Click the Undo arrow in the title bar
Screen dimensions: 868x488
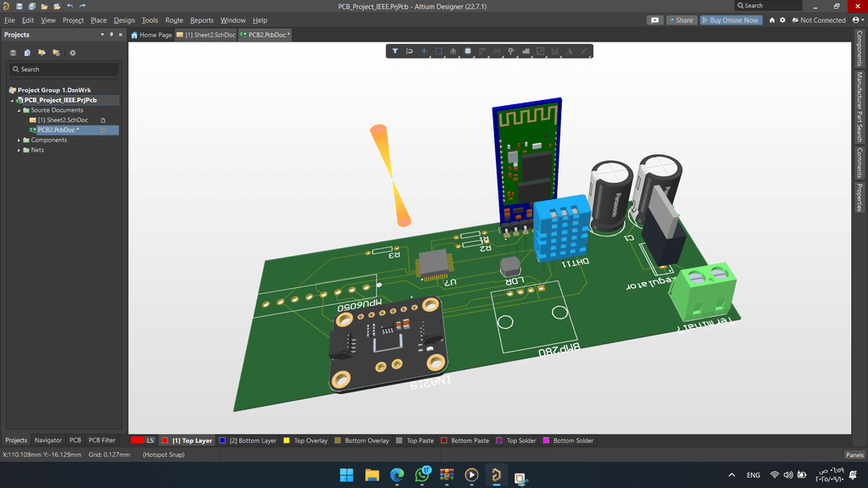click(x=70, y=6)
